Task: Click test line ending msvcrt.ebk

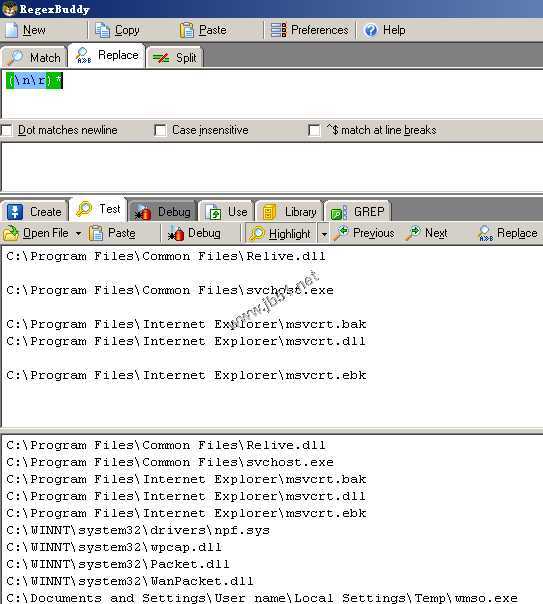Action: tap(186, 375)
